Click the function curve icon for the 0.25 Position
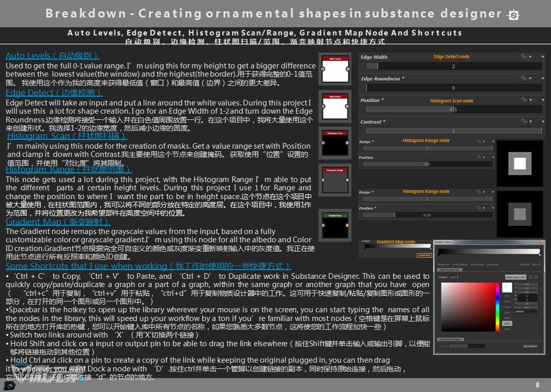Viewport: 551px width, 392px height. [x=478, y=208]
